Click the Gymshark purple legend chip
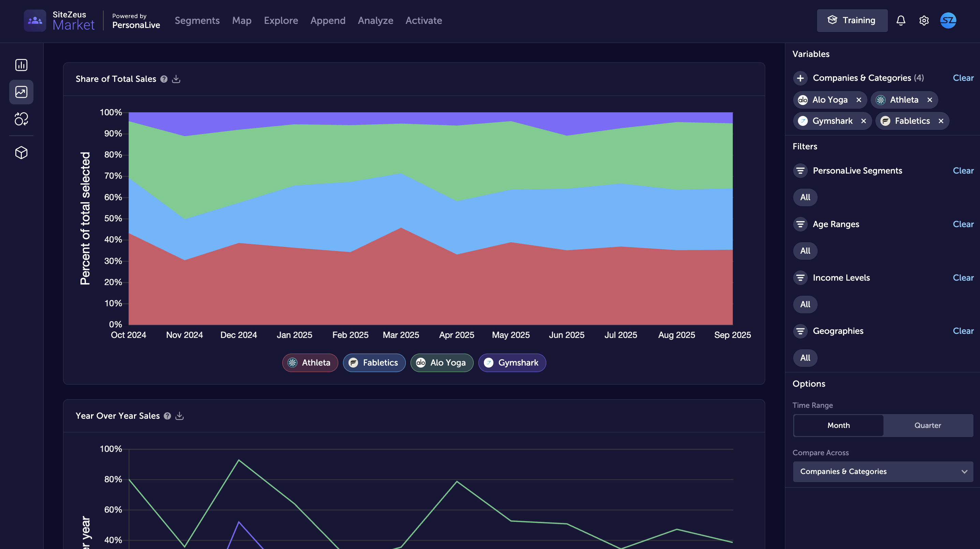 coord(512,362)
